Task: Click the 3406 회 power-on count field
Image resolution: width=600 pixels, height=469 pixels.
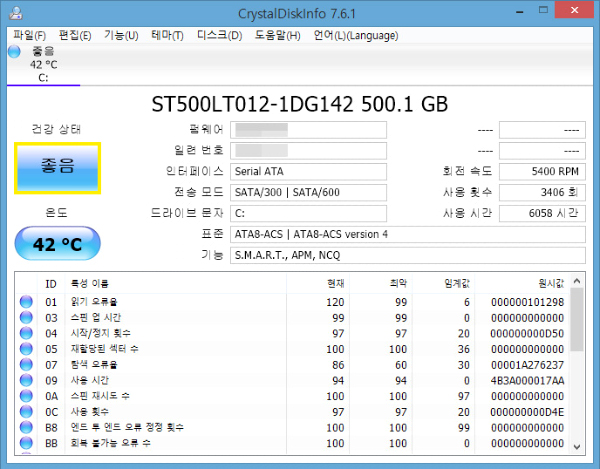Action: [x=542, y=192]
